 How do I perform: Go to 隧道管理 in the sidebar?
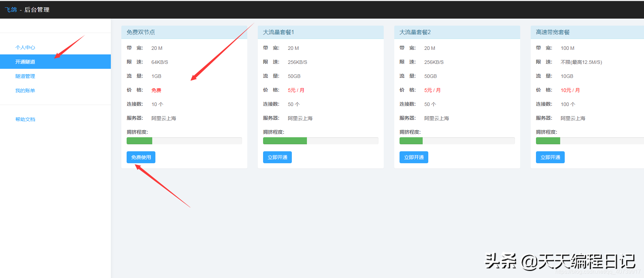pyautogui.click(x=25, y=76)
